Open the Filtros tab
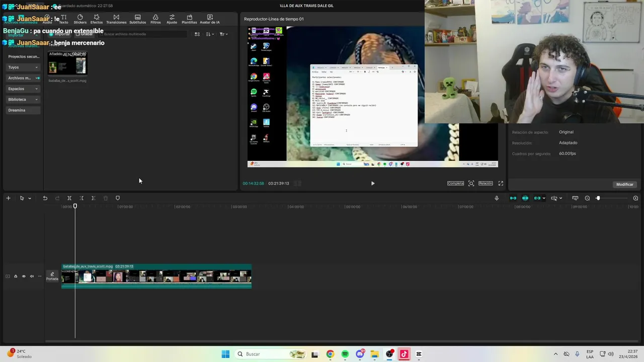The height and width of the screenshot is (362, 644). 155,19
